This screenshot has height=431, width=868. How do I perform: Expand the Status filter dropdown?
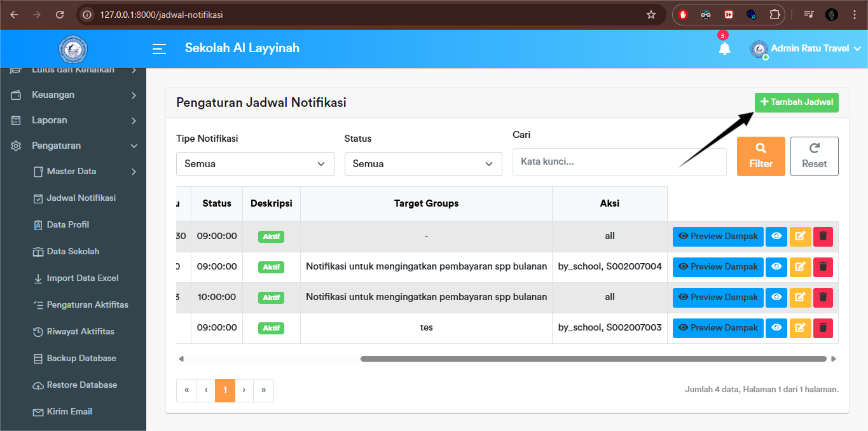[x=423, y=164]
